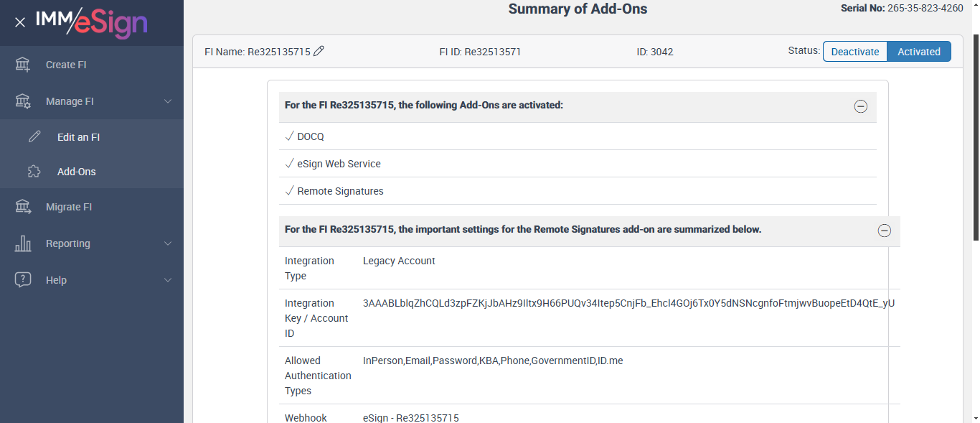Image resolution: width=980 pixels, height=423 pixels.
Task: Expand the Reporting menu chevron
Action: [168, 243]
